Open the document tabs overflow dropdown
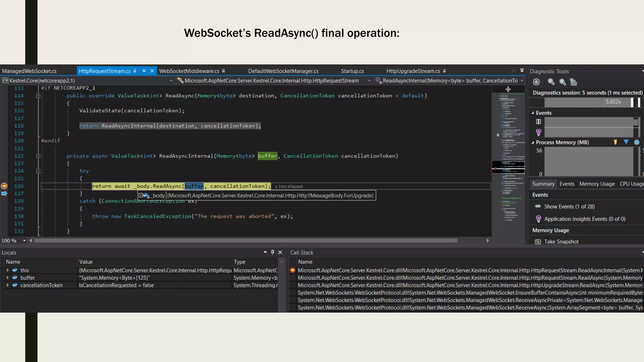Viewport: 644px width, 362px height. 522,71
